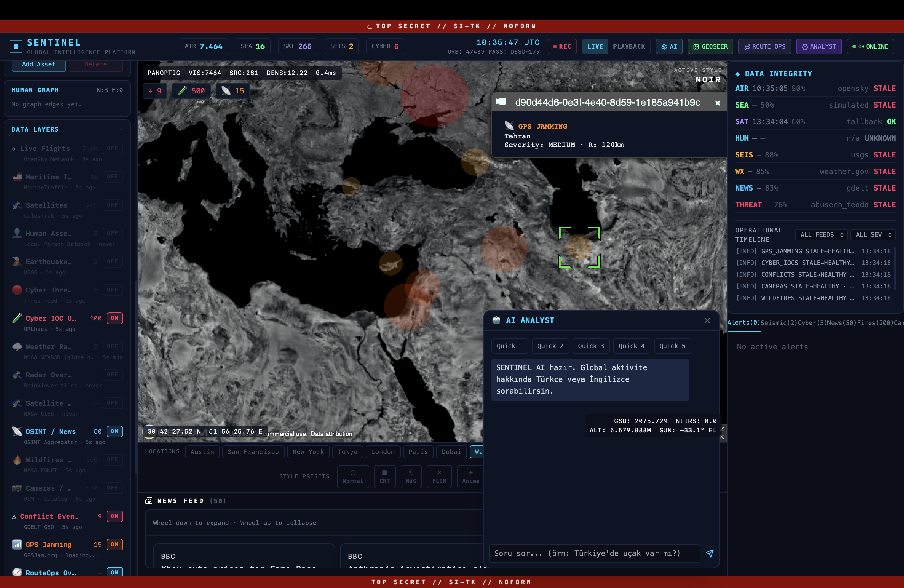Open the ALL SEV severity dropdown
Viewport: 904px width, 588px height.
(873, 235)
